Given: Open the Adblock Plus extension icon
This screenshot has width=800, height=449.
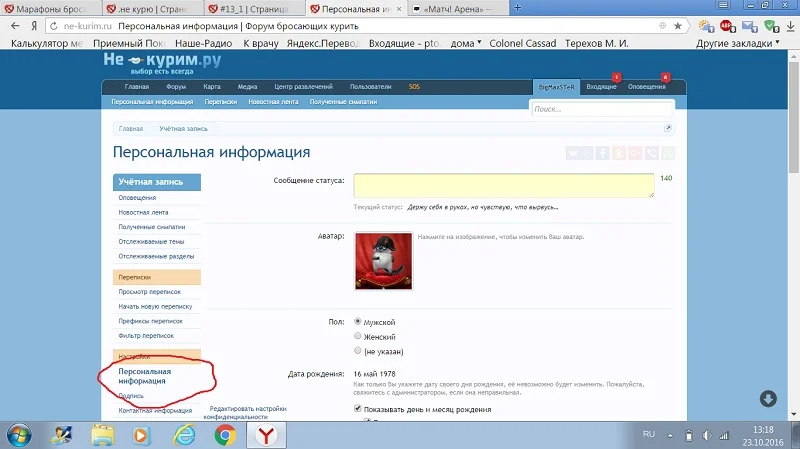Looking at the screenshot, I should pos(728,26).
